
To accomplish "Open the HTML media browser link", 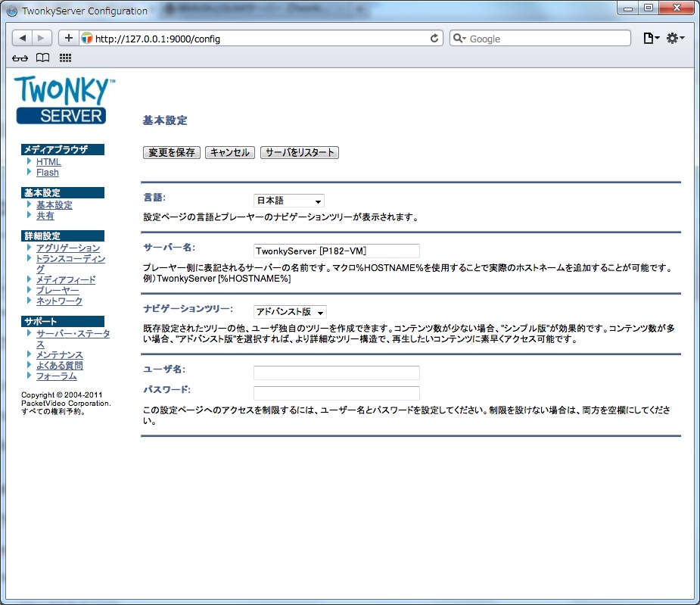I will [x=48, y=162].
